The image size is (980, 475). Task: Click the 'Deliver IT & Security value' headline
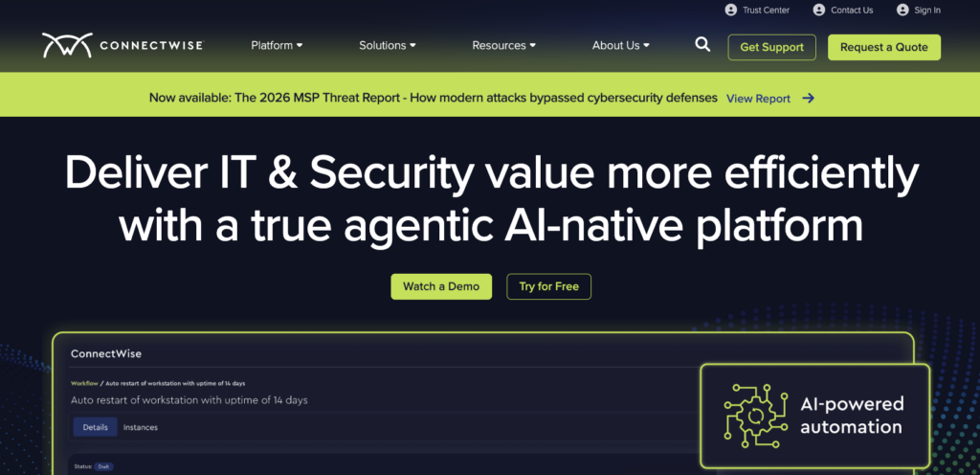click(x=492, y=199)
